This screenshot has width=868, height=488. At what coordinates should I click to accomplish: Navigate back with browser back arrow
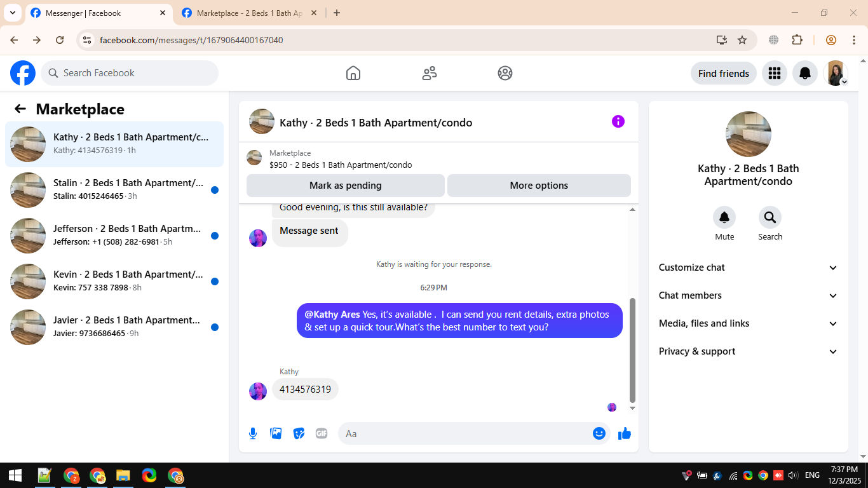pyautogui.click(x=14, y=40)
